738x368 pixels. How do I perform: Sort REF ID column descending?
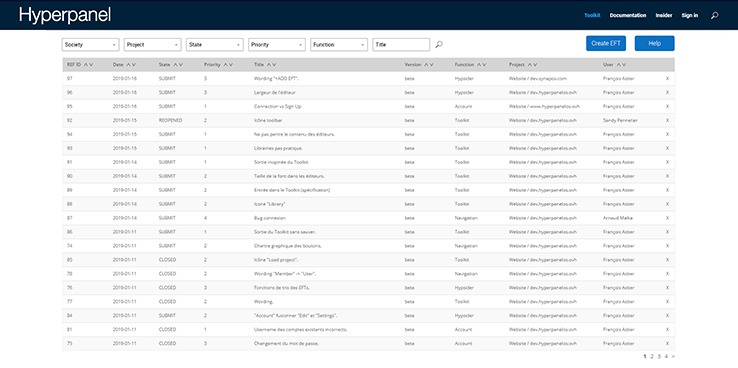point(91,64)
